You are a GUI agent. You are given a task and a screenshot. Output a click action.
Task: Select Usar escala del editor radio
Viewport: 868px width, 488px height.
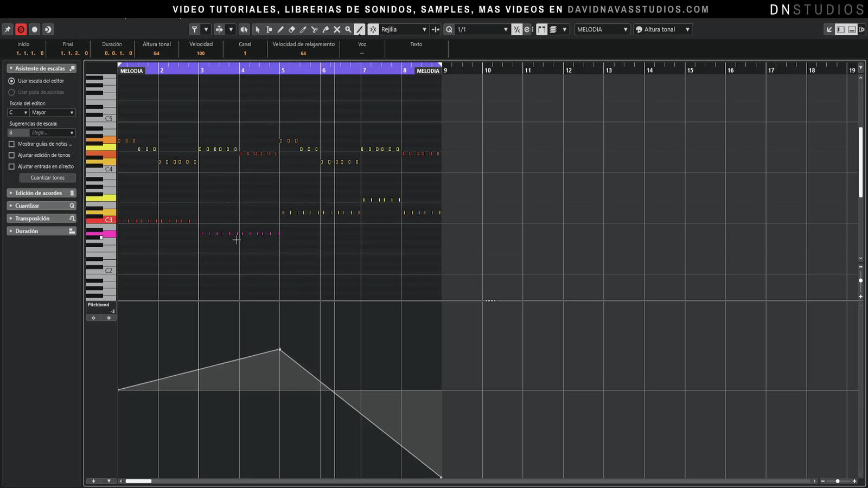[11, 81]
